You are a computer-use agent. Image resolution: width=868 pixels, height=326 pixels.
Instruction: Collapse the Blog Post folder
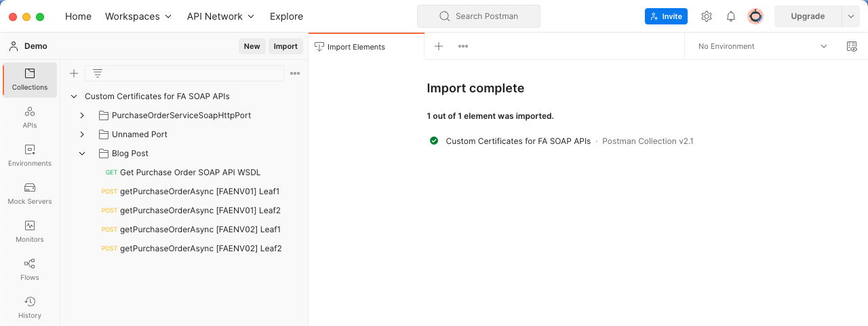pos(82,153)
